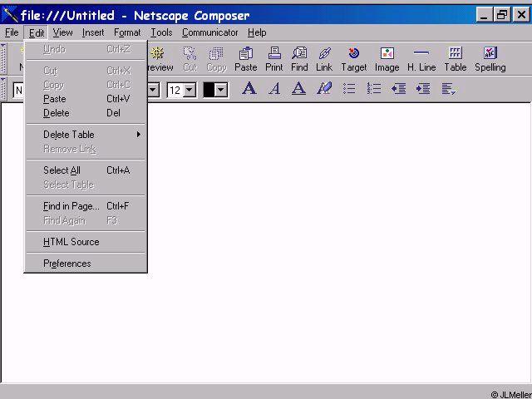
Task: Click the remove all styles eraser icon
Action: pyautogui.click(x=324, y=89)
